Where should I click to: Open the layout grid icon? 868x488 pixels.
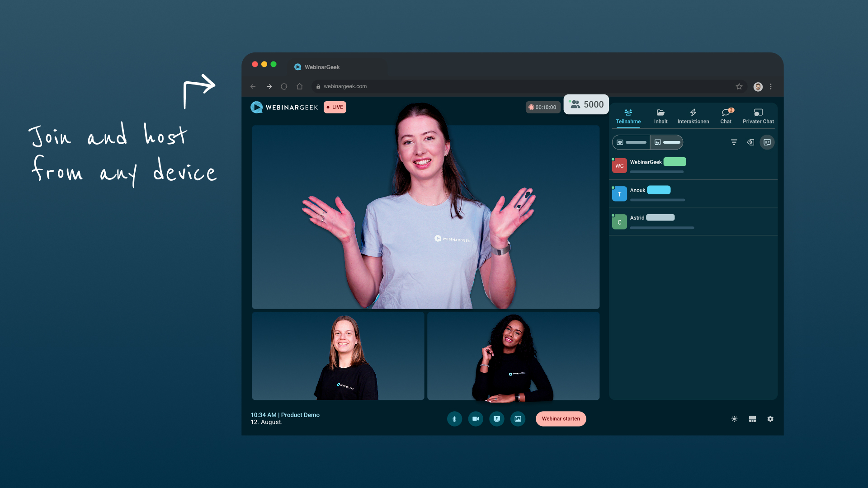click(x=752, y=419)
